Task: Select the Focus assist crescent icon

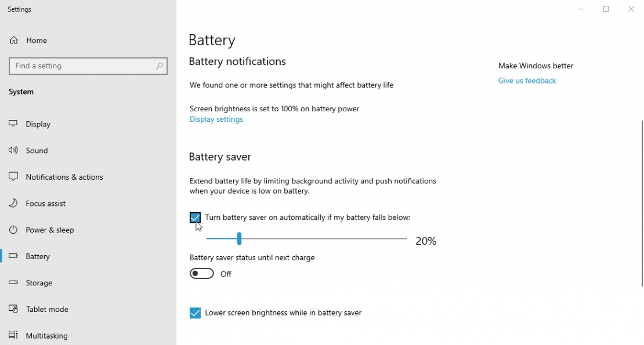Action: (x=13, y=203)
